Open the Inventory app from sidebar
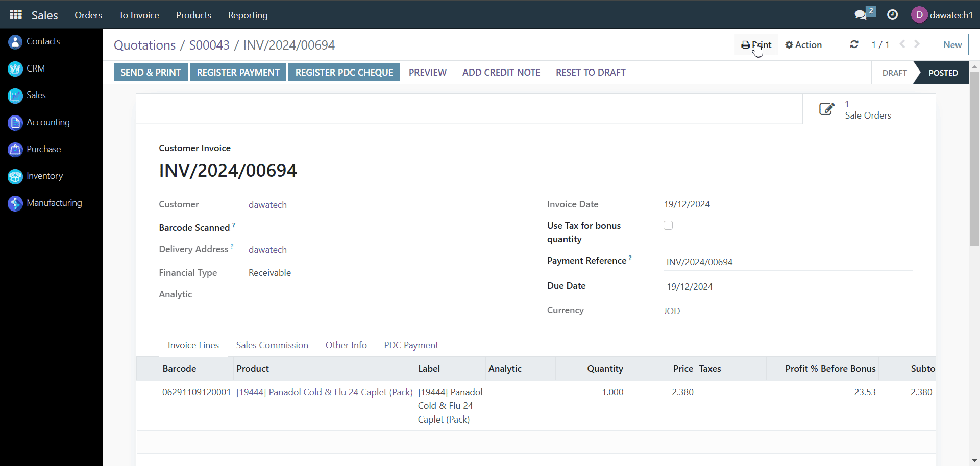The width and height of the screenshot is (980, 466). pyautogui.click(x=35, y=176)
